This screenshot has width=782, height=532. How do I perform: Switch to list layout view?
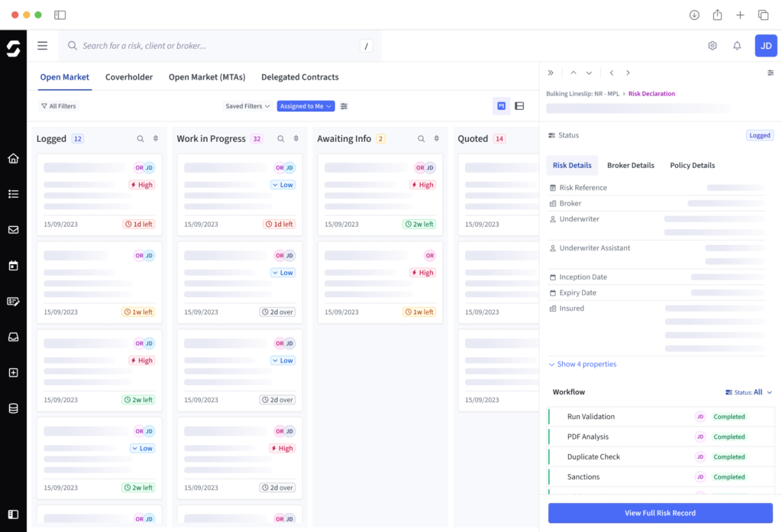[x=519, y=106]
